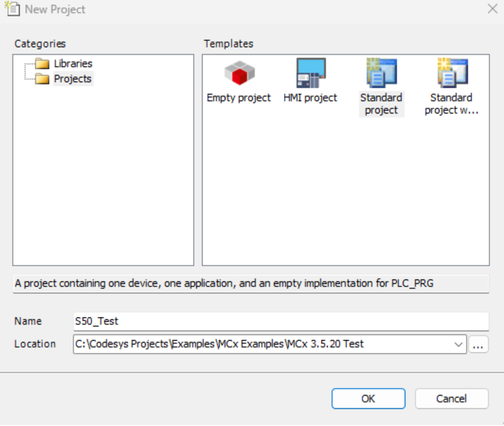Pick the Standard project template icon
This screenshot has width=504, height=426.
381,73
